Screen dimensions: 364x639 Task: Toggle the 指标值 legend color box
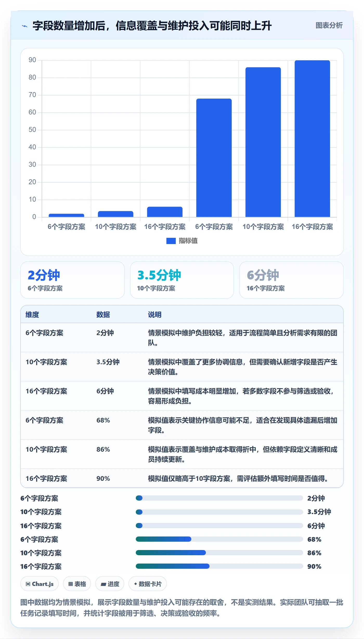(x=171, y=241)
